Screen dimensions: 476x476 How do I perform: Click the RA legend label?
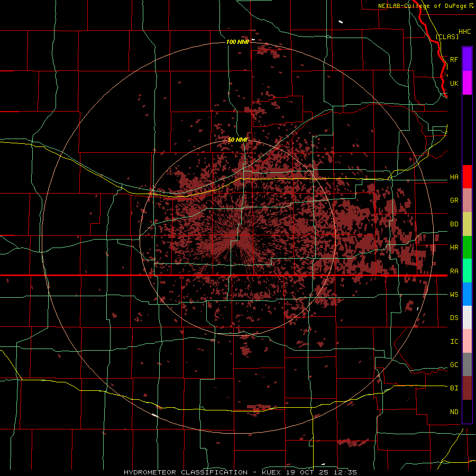tap(454, 271)
